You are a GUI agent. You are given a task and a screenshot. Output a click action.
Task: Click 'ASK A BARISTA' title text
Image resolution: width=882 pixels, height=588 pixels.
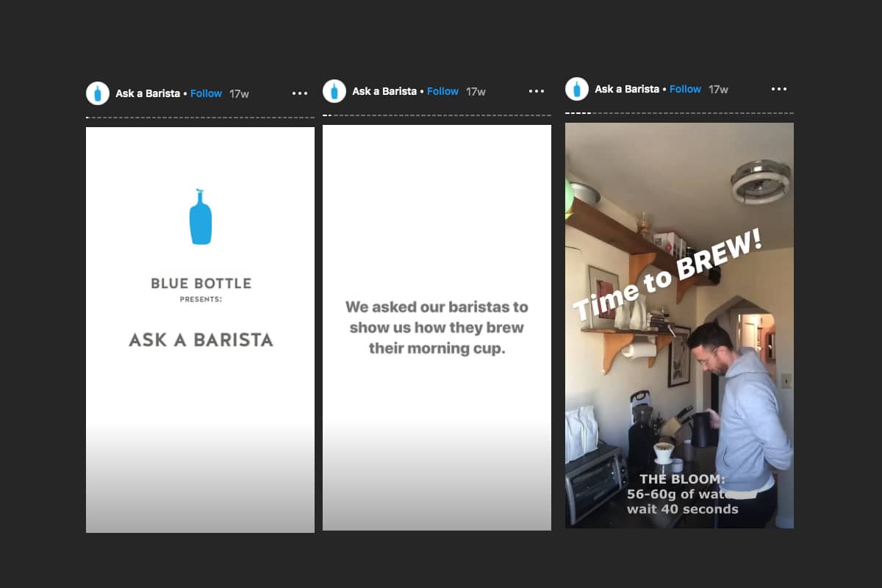[x=201, y=340]
